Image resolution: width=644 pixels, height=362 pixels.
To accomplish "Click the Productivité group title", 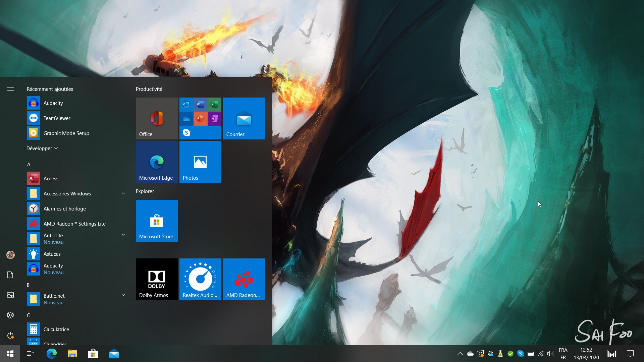I will point(149,89).
